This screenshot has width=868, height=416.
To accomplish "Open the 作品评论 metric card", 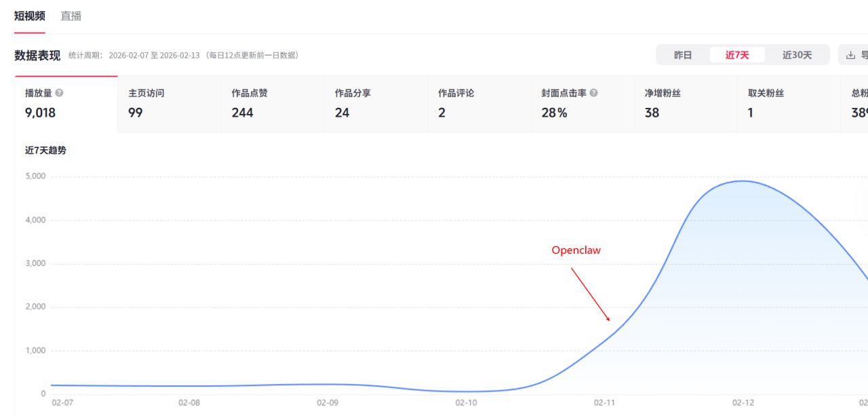I will point(479,104).
